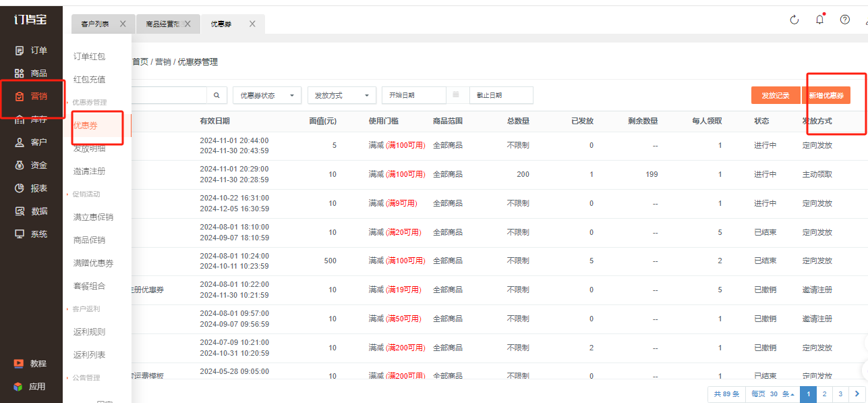This screenshot has height=403, width=868.
Task: Click the refresh icon in top bar
Action: coord(794,20)
